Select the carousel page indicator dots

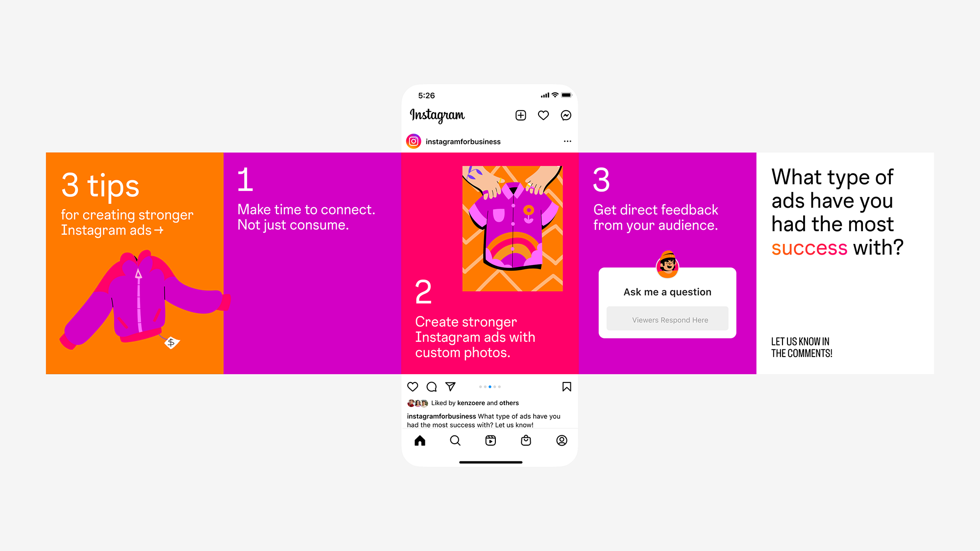[490, 387]
